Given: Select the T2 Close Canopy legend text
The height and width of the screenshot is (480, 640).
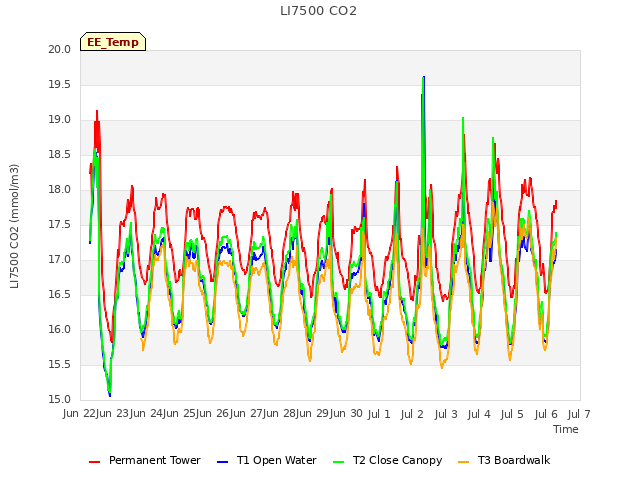Looking at the screenshot, I should 398,460.
